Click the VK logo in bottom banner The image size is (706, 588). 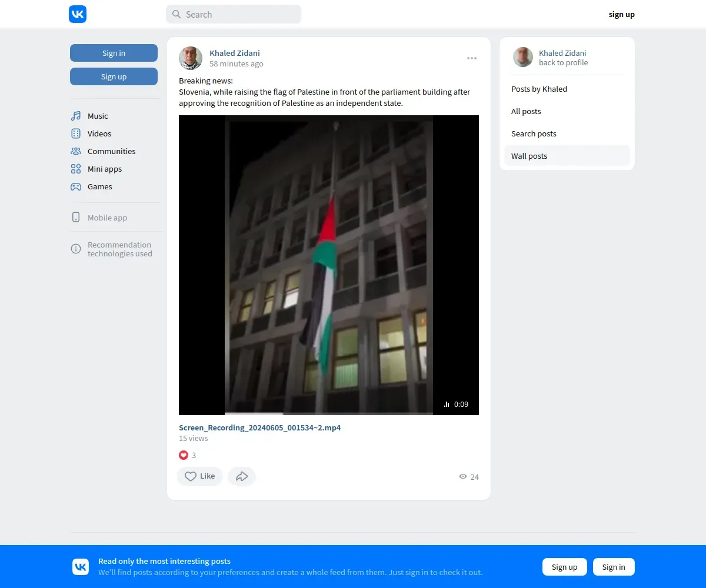click(x=81, y=567)
